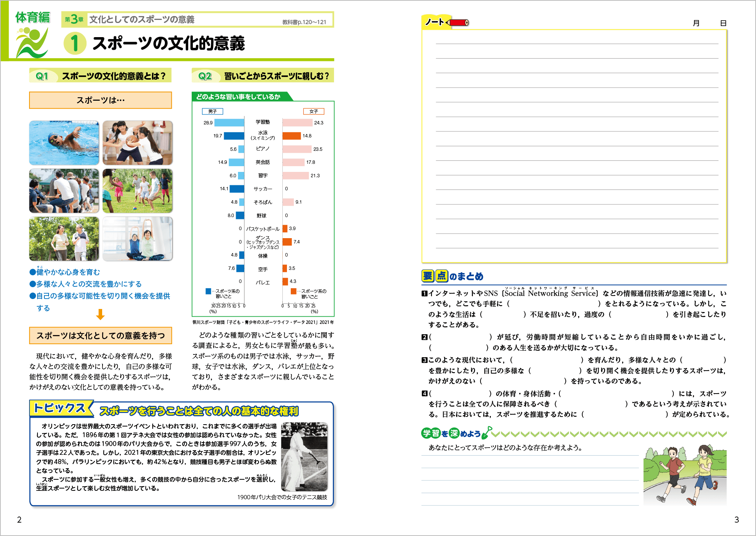Click caption 1900年パリ大会での女子のテニス競技

tap(282, 497)
